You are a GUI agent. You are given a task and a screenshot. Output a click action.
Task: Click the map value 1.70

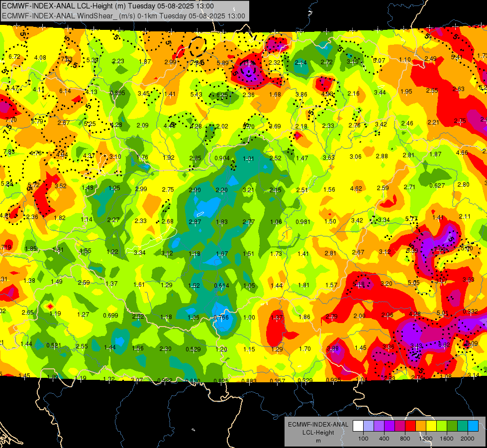pos(305,349)
